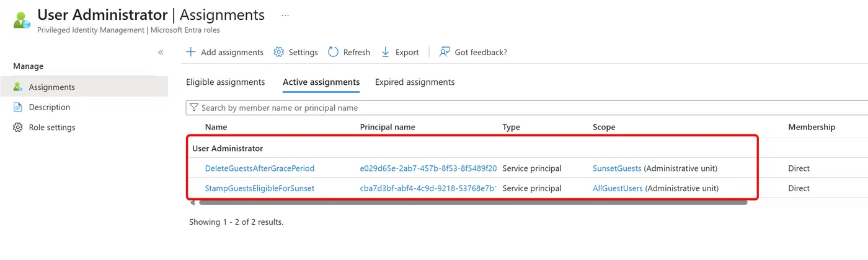
Task: Click Add assignments label
Action: (x=232, y=53)
